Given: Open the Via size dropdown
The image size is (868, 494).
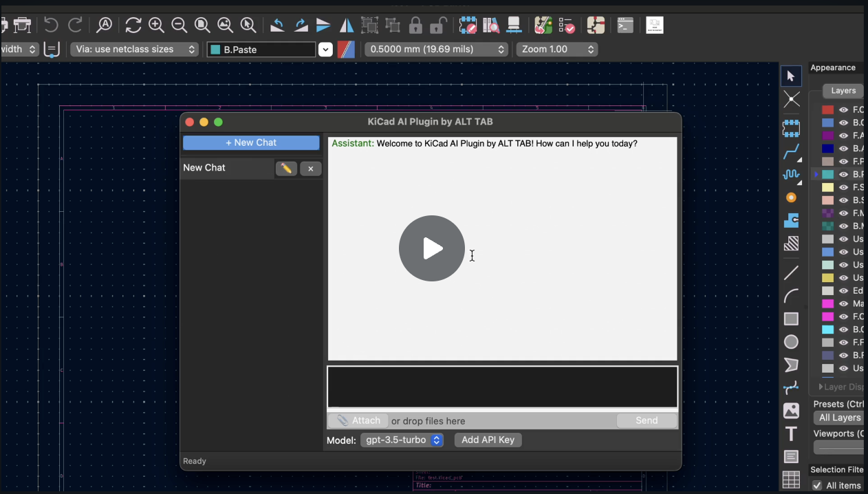Looking at the screenshot, I should (x=134, y=50).
